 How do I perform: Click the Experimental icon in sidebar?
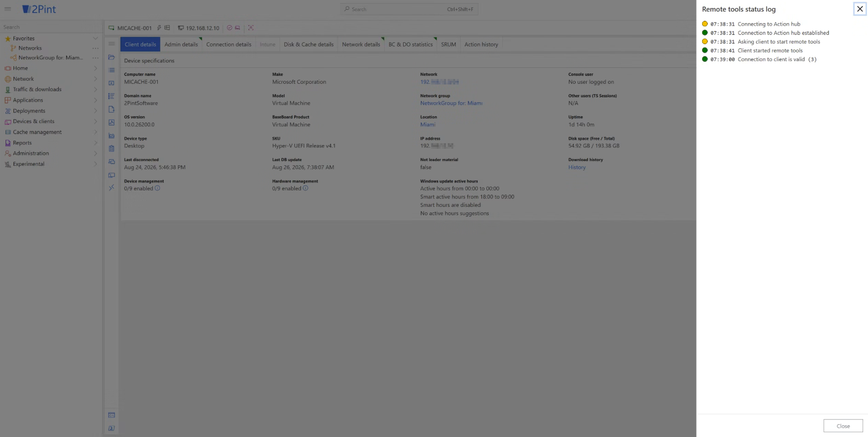8,164
